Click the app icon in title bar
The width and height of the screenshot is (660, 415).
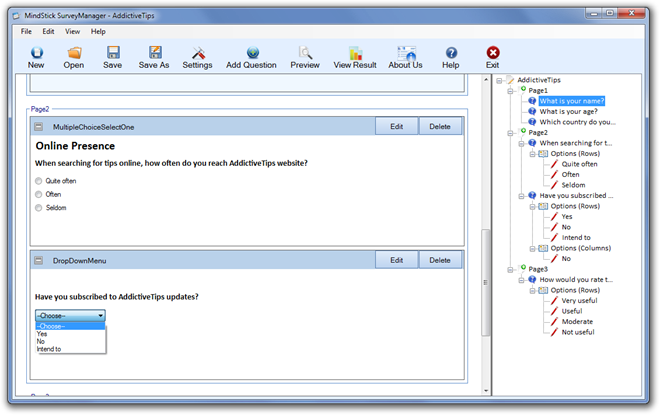click(16, 16)
